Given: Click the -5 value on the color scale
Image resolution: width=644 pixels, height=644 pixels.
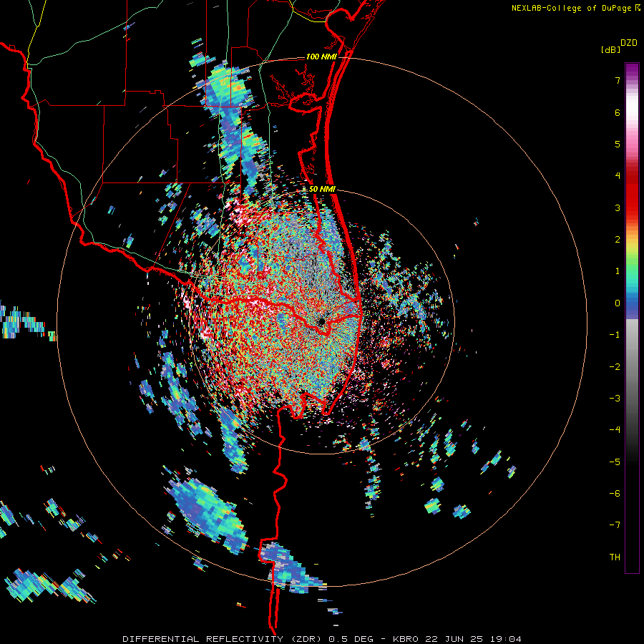Looking at the screenshot, I should coord(615,462).
